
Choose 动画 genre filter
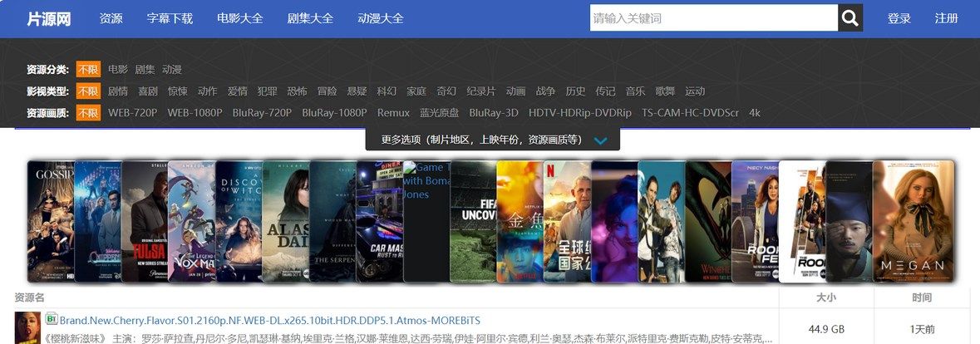pyautogui.click(x=516, y=91)
